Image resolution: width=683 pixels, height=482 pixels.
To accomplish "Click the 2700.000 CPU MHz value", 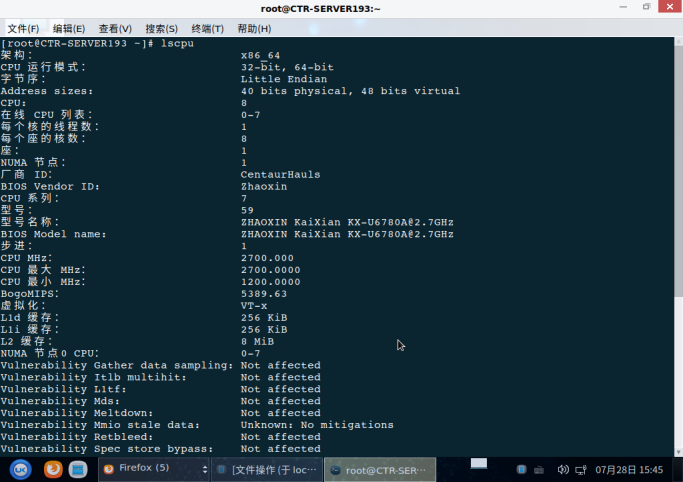I will (267, 258).
